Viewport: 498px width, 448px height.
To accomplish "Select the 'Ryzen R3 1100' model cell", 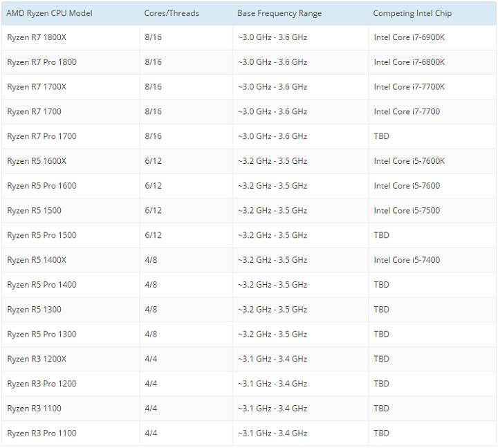I will (70, 409).
